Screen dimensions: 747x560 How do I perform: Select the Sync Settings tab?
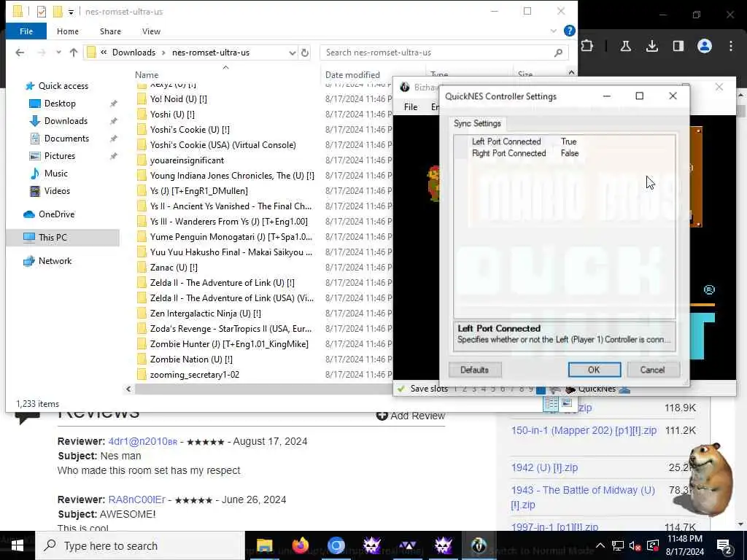[x=477, y=123]
